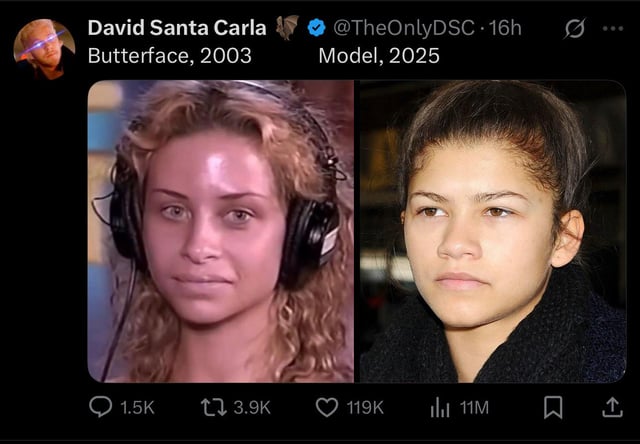The width and height of the screenshot is (640, 444).
Task: Open the reply speech bubble icon
Action: [x=100, y=407]
